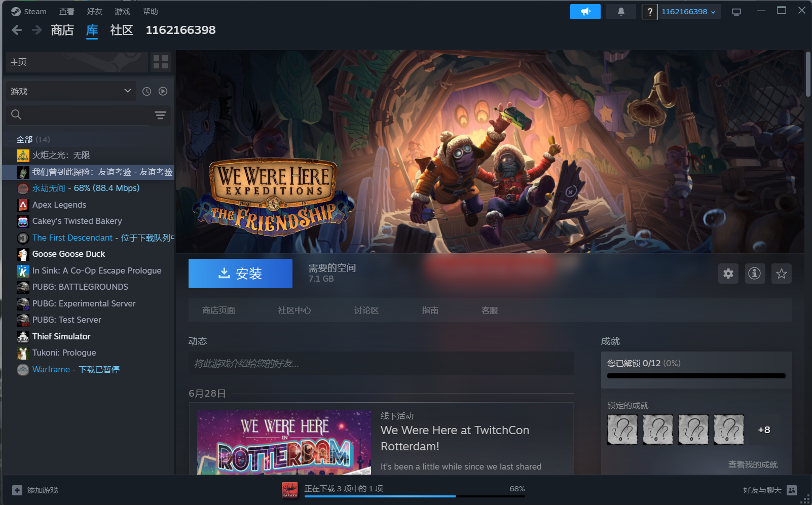This screenshot has width=812, height=505.
Task: Expand the account name dropdown
Action: pyautogui.click(x=688, y=12)
